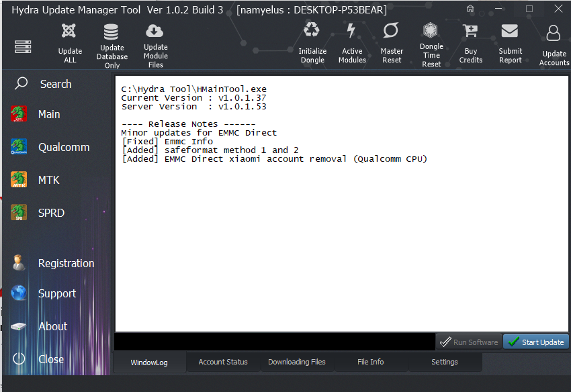This screenshot has width=571, height=392.
Task: Click the Run Software button
Action: (469, 342)
